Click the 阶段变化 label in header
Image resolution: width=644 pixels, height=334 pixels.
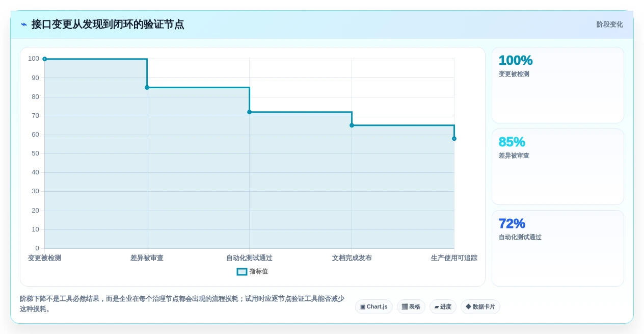(x=609, y=24)
